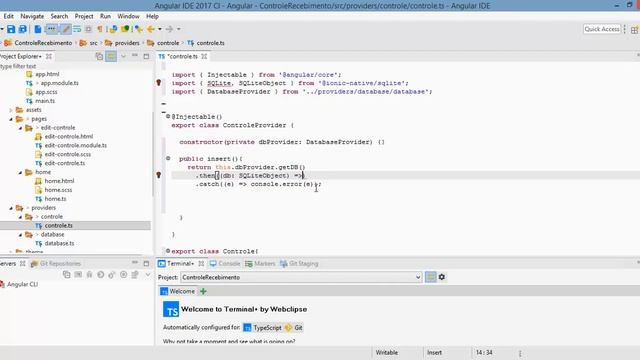Switch to the Console tab

pos(225,264)
